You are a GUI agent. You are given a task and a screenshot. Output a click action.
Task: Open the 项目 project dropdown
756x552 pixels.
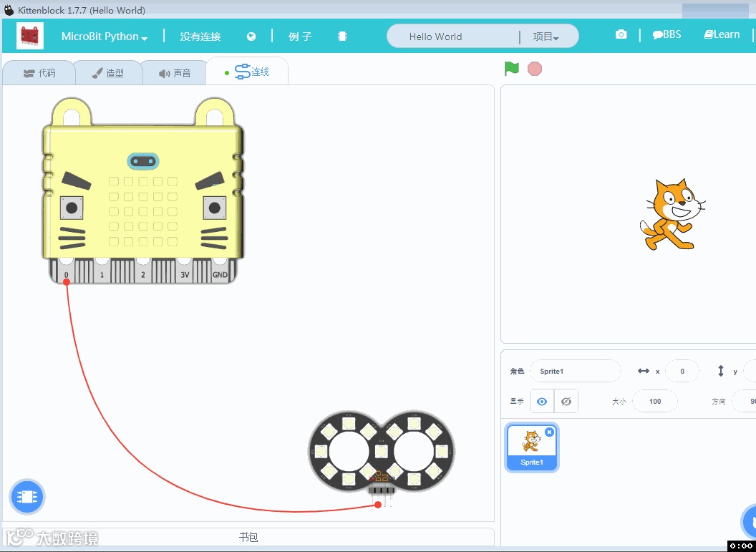(x=546, y=37)
